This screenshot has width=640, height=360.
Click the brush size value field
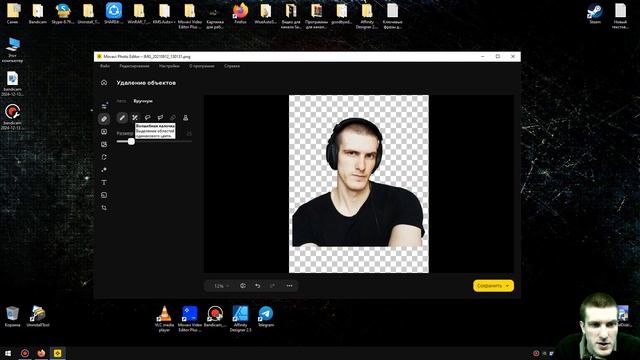(189, 133)
